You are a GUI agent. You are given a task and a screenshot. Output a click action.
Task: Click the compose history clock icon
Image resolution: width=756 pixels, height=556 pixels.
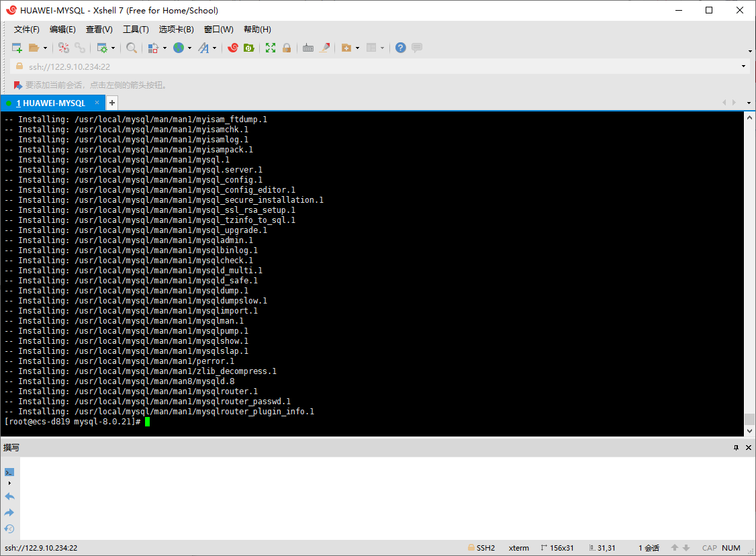point(9,529)
